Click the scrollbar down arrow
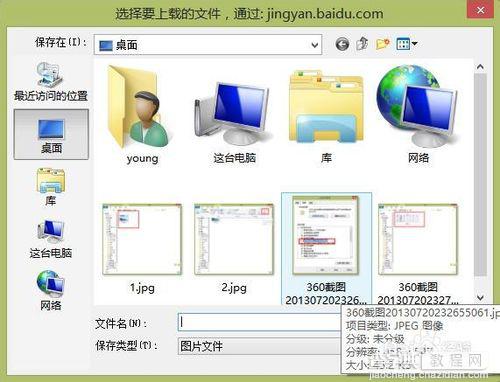This screenshot has height=382, width=500. (x=480, y=297)
